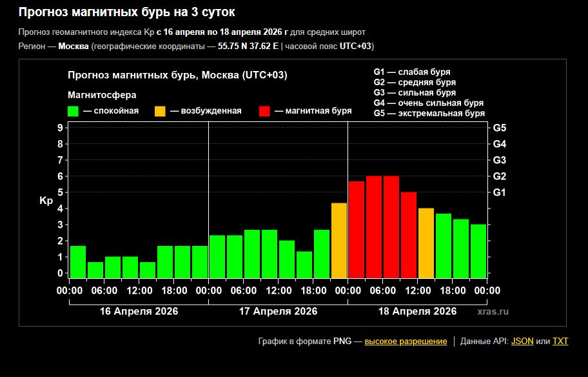Click the xras.ru watermark in the chart
Screen dimensions: 588x377
pos(493,311)
